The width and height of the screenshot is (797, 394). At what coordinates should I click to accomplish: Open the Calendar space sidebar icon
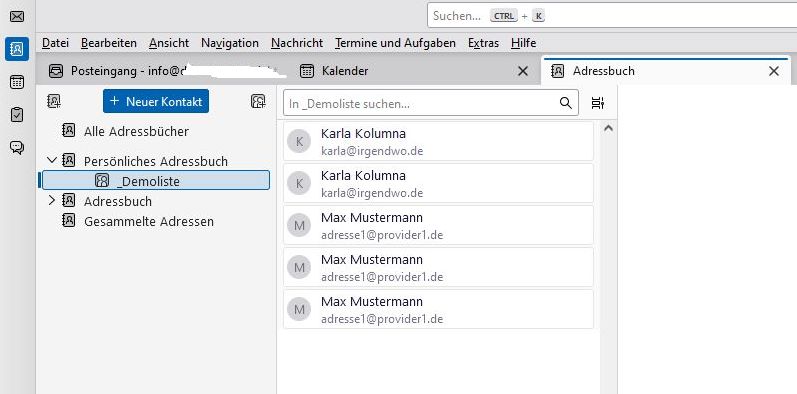(17, 82)
